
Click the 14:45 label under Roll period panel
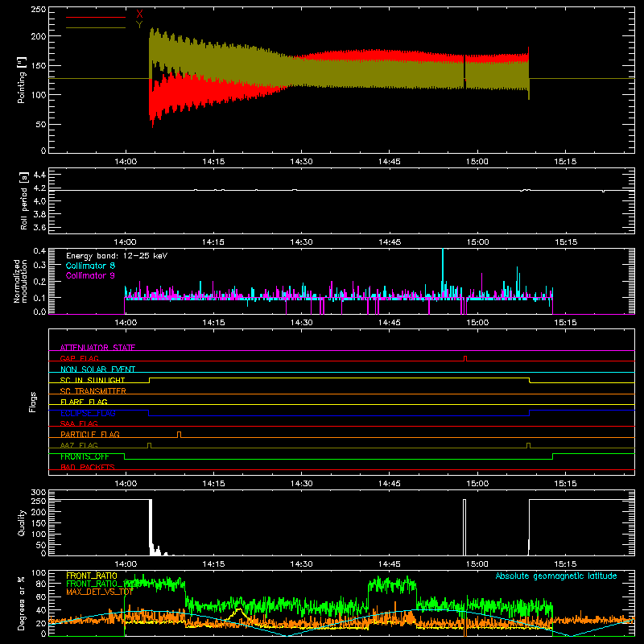pyautogui.click(x=390, y=242)
